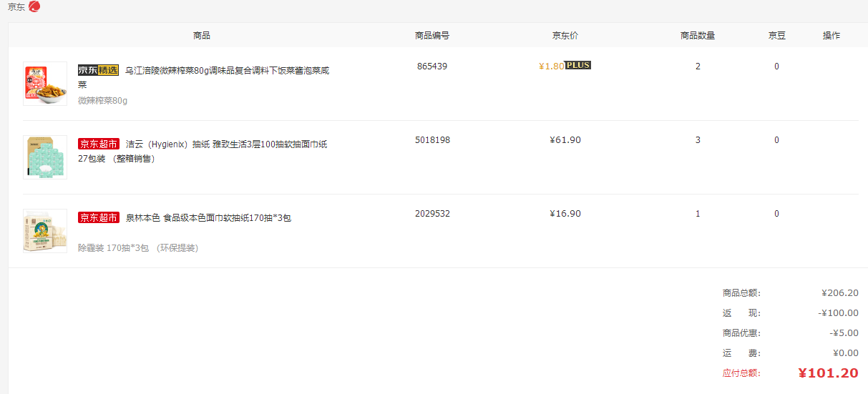Open the 泉林本色 食品级本色面巾 product link
This screenshot has height=394, width=868.
pos(208,217)
